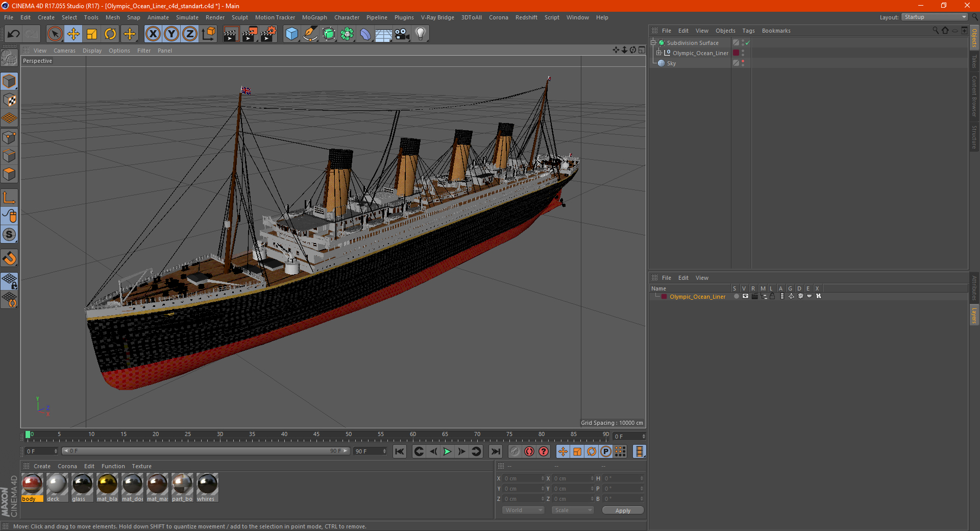980x531 pixels.
Task: Toggle Olympic_Ocean_Liner layer lock icon
Action: point(773,296)
